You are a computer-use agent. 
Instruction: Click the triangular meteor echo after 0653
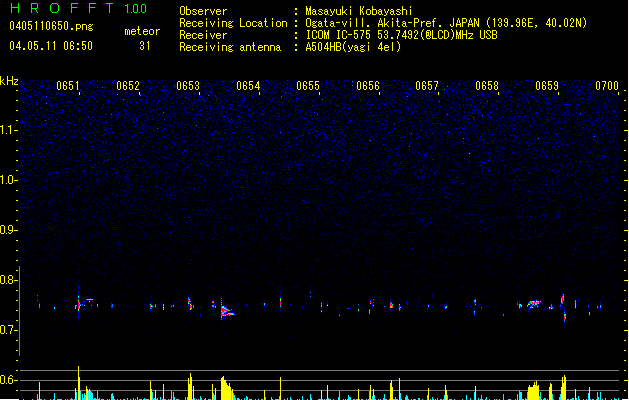click(227, 311)
